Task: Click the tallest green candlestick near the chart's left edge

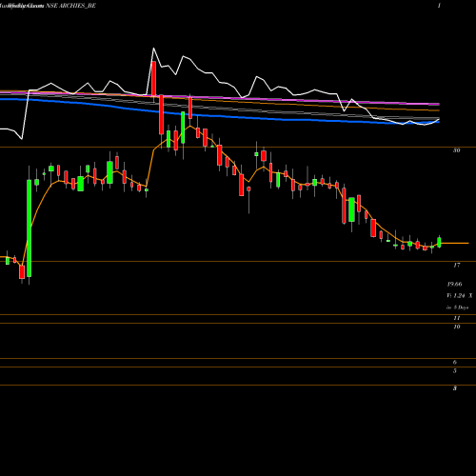Action: point(30,228)
